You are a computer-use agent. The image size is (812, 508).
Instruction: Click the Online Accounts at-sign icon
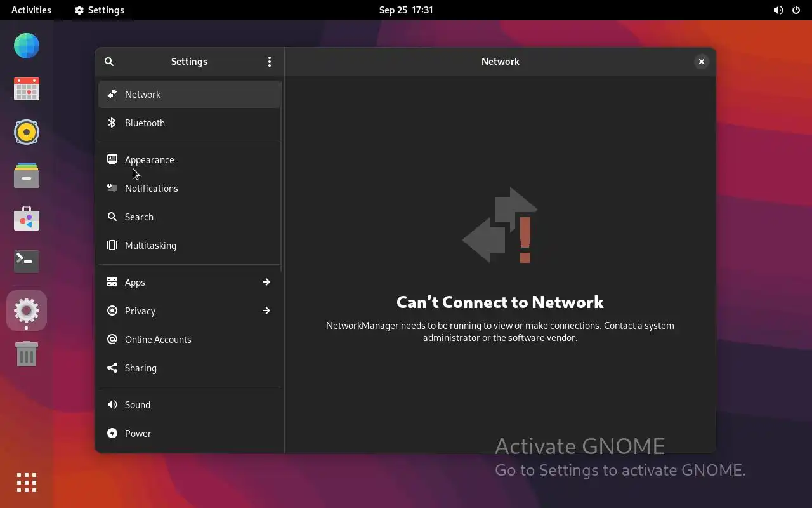tap(112, 339)
